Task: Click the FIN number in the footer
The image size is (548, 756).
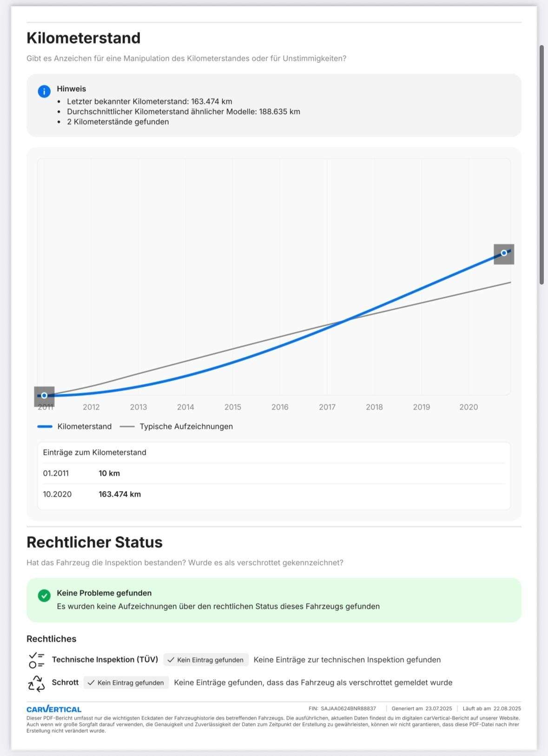Action: 348,709
